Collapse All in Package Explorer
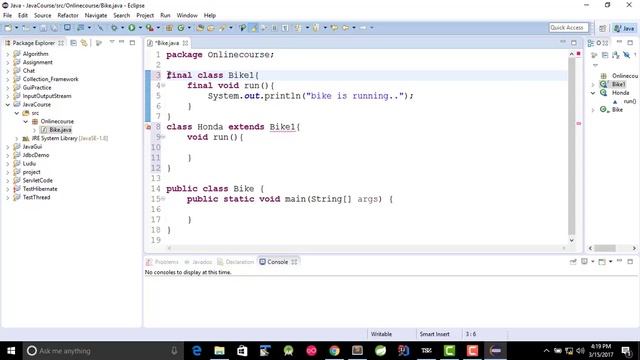640x360 pixels. coord(73,43)
